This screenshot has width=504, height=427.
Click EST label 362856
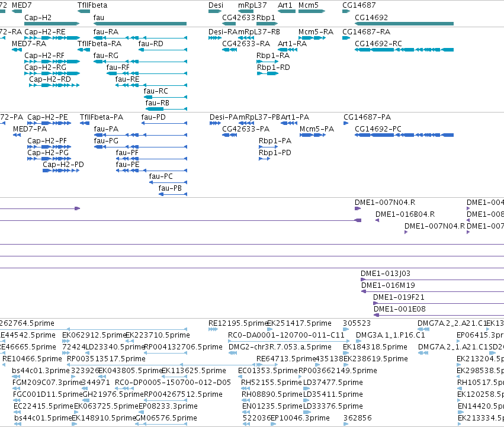pos(358,418)
